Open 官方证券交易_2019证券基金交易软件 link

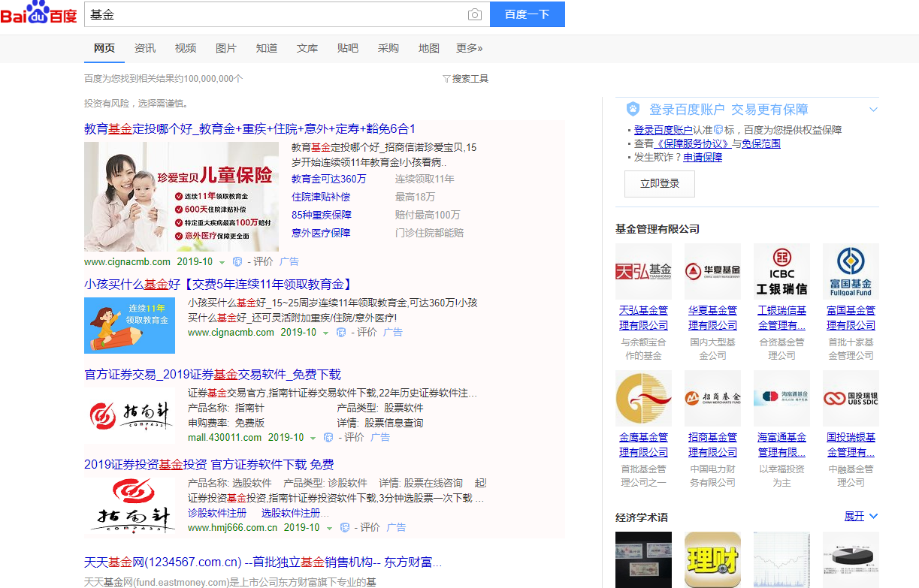[x=213, y=375]
